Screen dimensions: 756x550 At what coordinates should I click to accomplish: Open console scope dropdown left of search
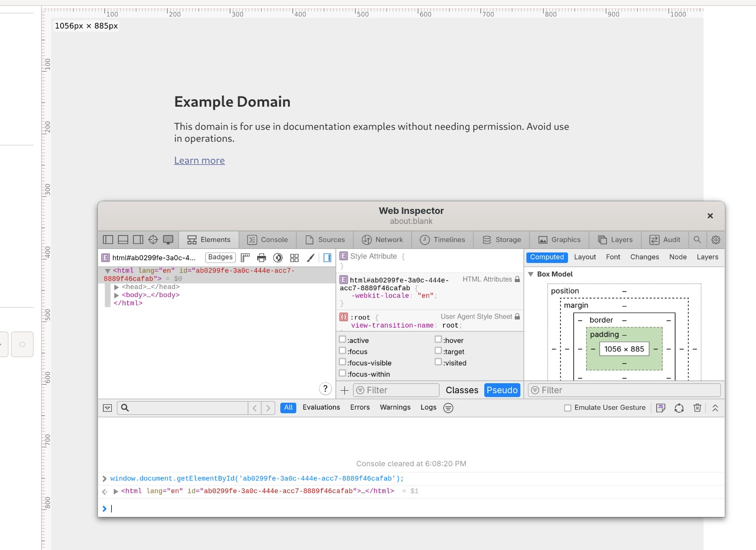(x=107, y=408)
